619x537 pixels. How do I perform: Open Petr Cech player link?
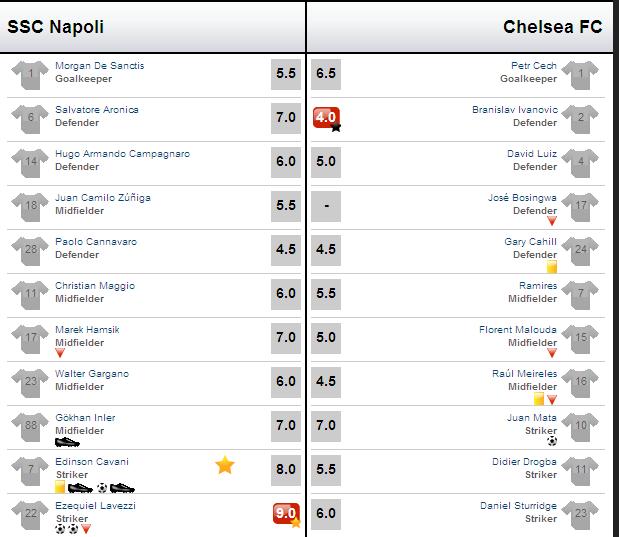[534, 66]
